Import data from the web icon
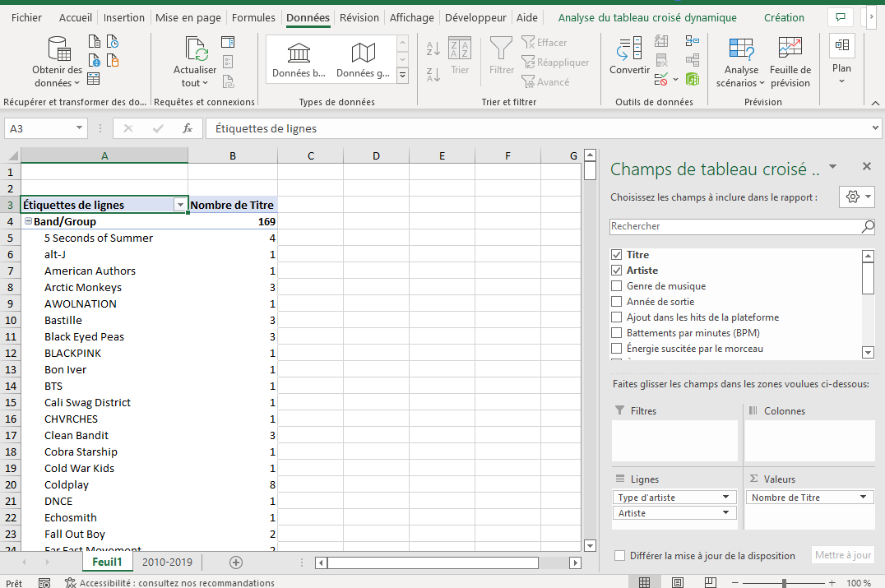The height and width of the screenshot is (588, 885). point(95,60)
